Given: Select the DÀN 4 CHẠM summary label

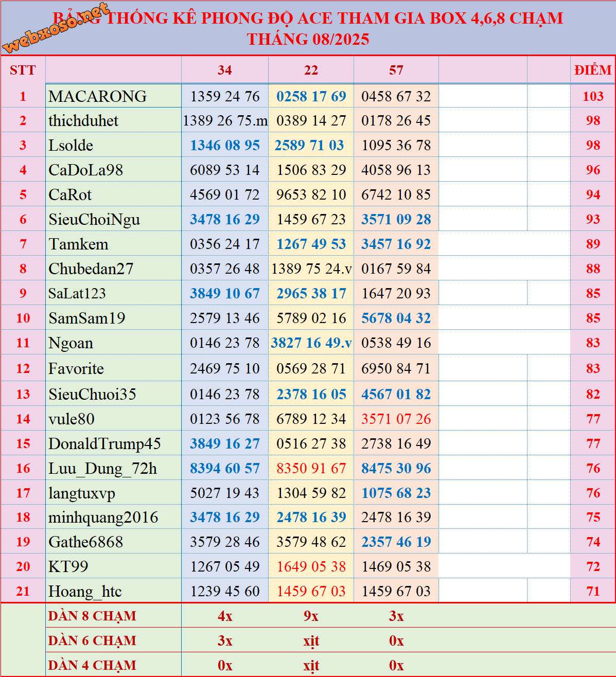Looking at the screenshot, I should (x=93, y=665).
